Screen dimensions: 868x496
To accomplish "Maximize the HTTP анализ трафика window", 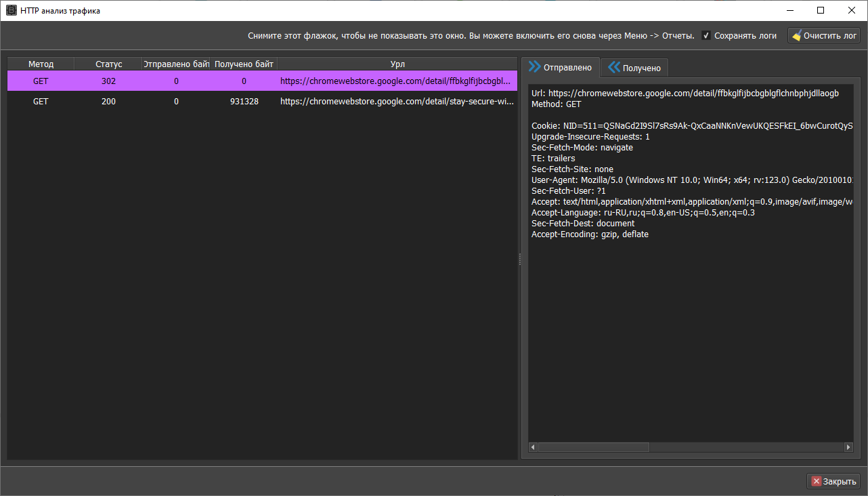I will [x=821, y=10].
